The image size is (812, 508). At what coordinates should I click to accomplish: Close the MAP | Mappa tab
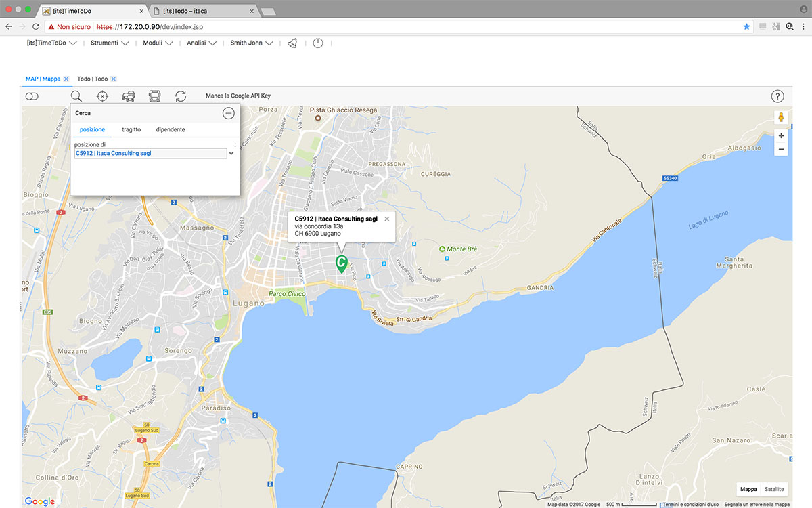[66, 79]
